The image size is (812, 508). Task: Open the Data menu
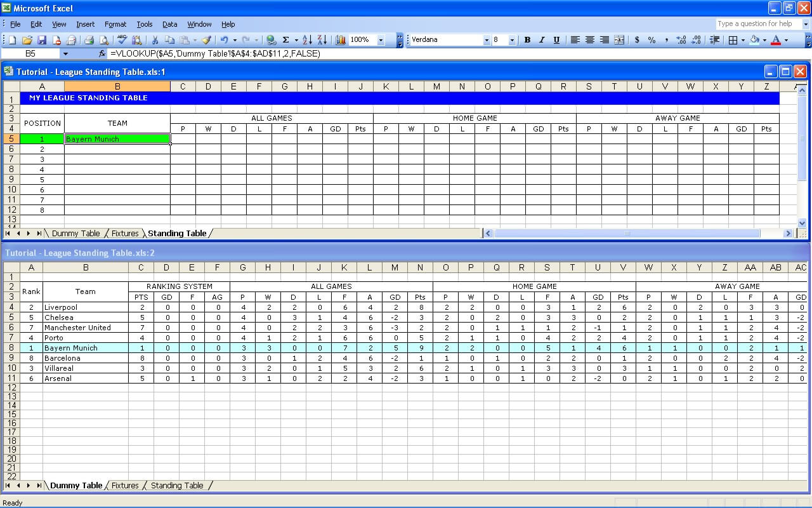tap(169, 24)
